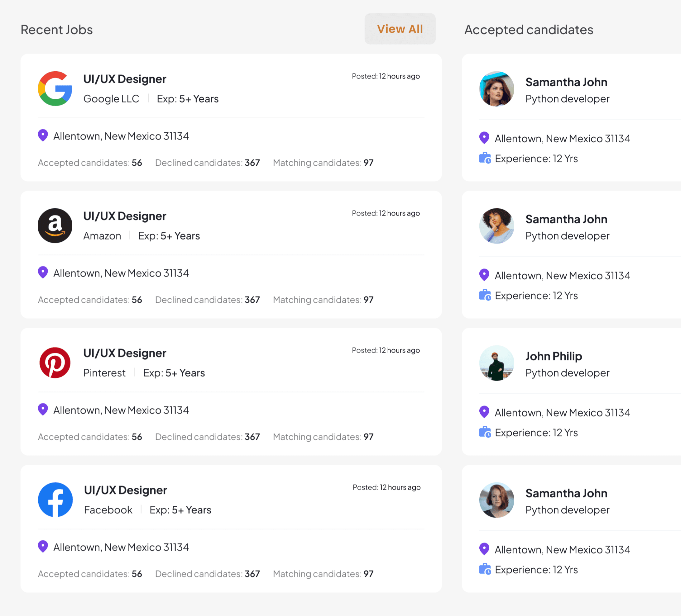
Task: Click the location pin on the Pinterest job card
Action: point(43,410)
